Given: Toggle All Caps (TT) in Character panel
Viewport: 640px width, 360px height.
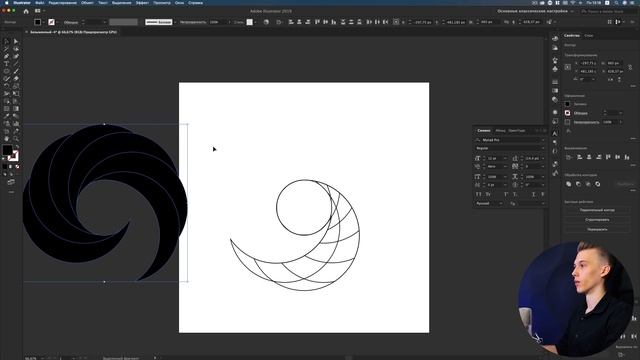Looking at the screenshot, I should [478, 194].
